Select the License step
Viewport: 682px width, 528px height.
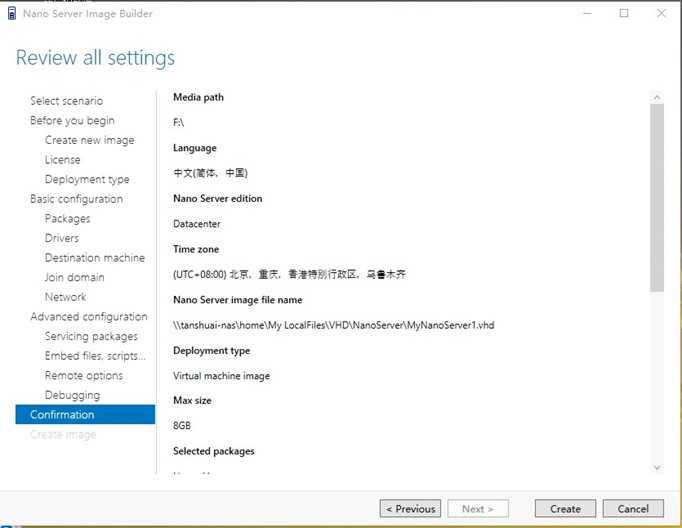(63, 160)
